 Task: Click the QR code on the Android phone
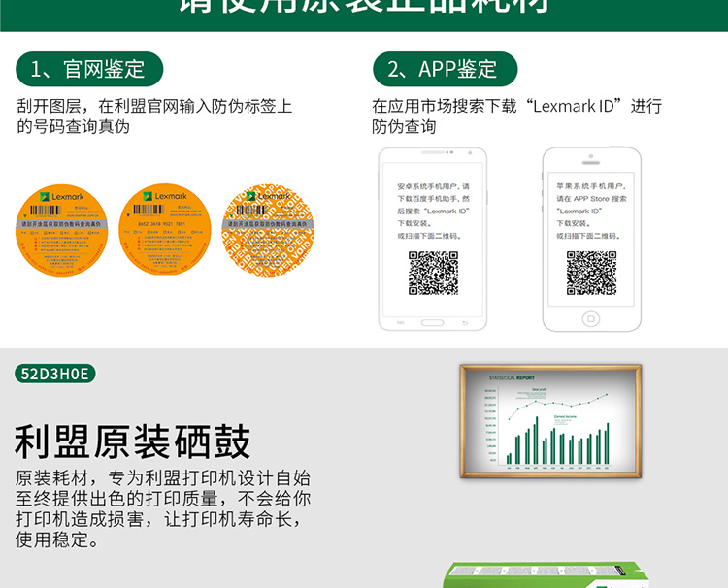pyautogui.click(x=433, y=273)
